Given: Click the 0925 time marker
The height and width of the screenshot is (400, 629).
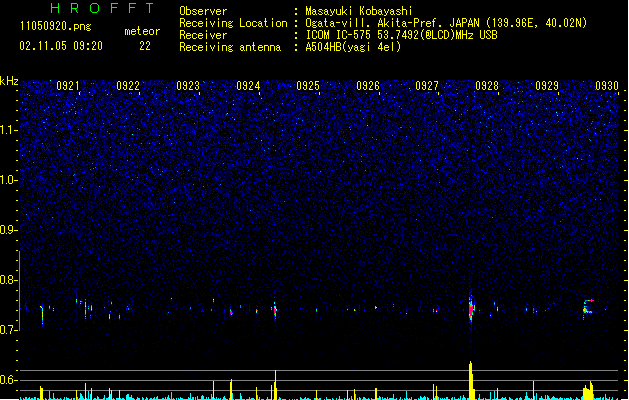Looking at the screenshot, I should click(308, 86).
